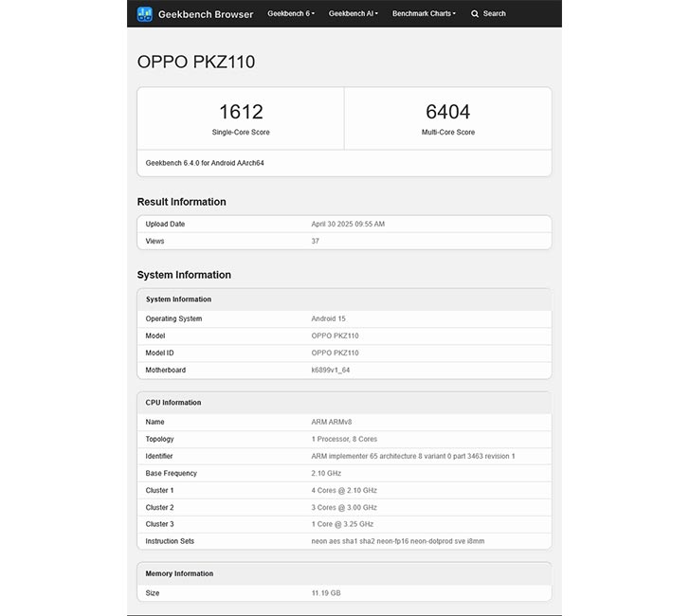Click the Cluster 2 label
690x616 pixels.
pyautogui.click(x=159, y=508)
